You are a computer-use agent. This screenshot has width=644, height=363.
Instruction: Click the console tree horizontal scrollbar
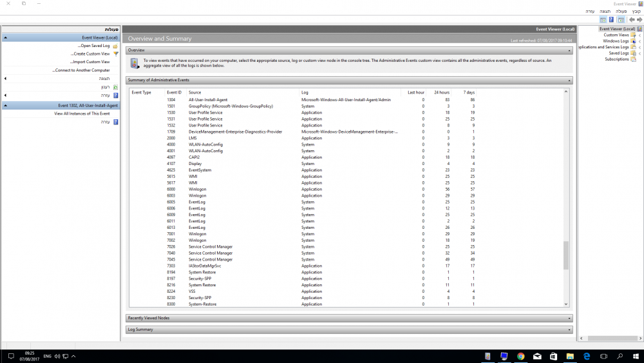click(612, 338)
